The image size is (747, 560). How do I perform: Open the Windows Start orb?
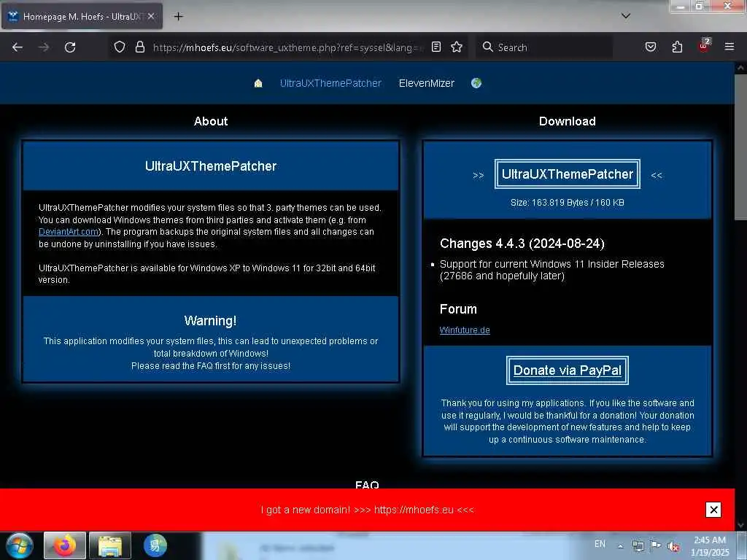pyautogui.click(x=19, y=545)
